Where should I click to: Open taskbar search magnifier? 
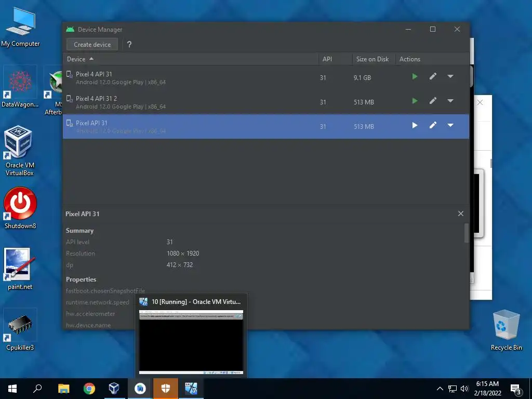tap(37, 389)
